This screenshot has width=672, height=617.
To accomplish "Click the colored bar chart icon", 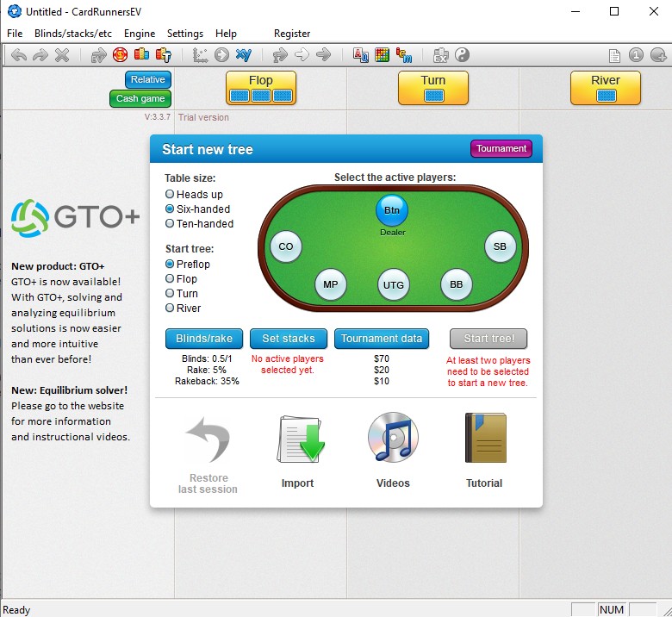I will (142, 54).
